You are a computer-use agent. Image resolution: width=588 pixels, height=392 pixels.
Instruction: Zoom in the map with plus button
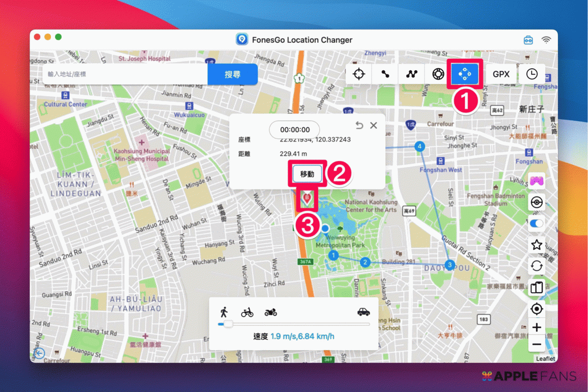pos(537,327)
